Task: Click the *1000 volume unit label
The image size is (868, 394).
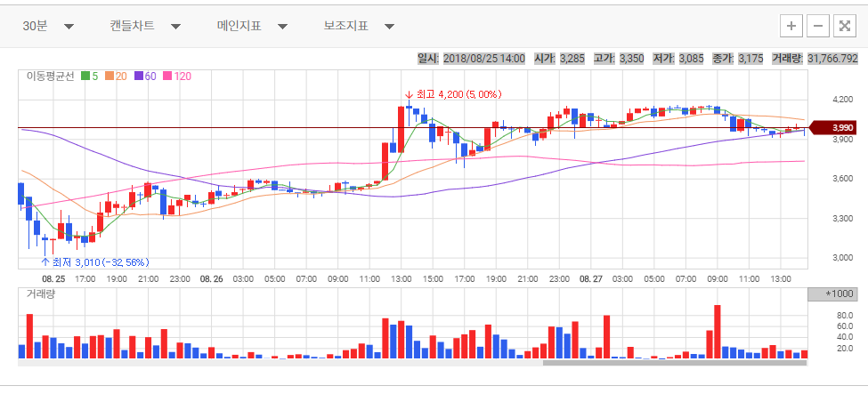Action: pyautogui.click(x=839, y=294)
